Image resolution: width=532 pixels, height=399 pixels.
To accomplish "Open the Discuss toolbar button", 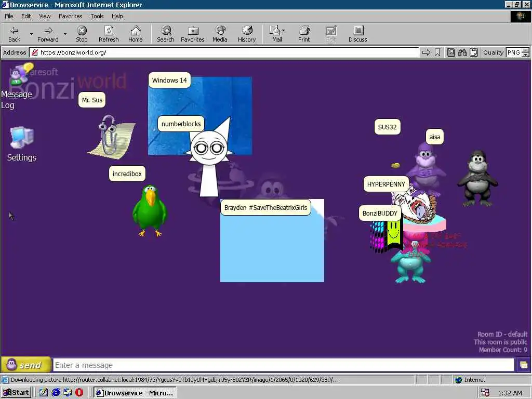I will pyautogui.click(x=357, y=34).
